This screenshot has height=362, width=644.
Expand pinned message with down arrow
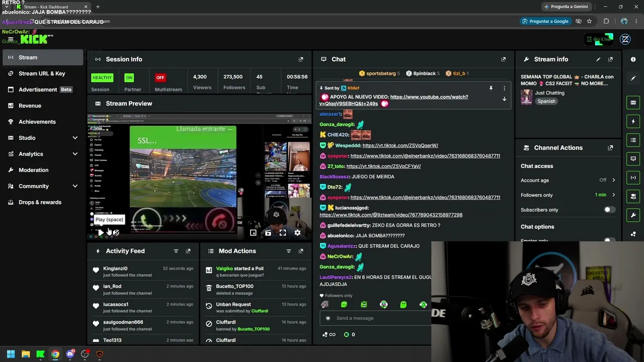[x=504, y=99]
